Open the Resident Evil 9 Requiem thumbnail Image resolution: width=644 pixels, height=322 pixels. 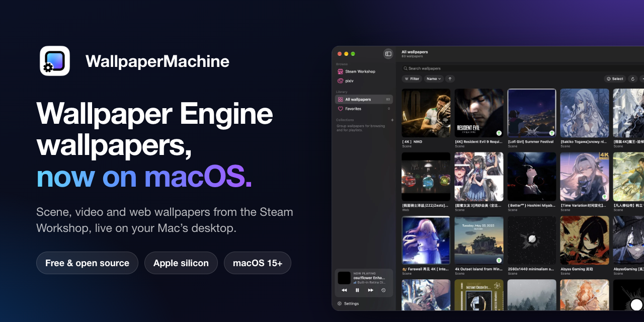coord(479,113)
